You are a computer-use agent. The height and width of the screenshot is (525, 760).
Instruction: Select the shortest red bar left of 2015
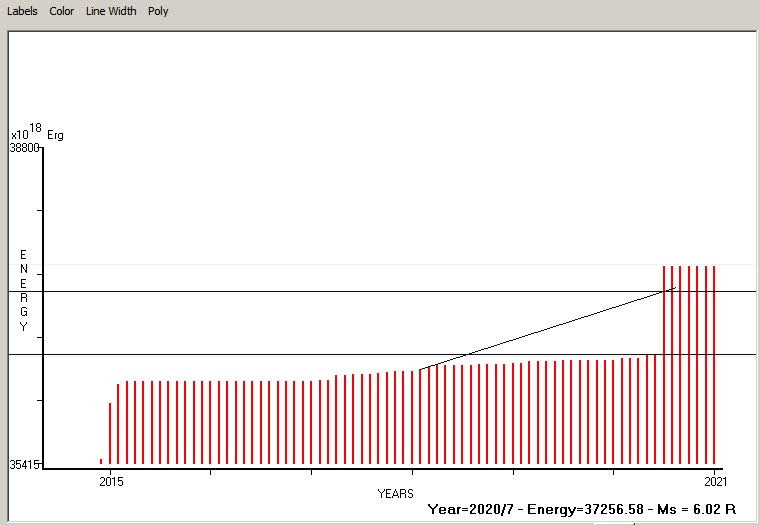pos(101,461)
